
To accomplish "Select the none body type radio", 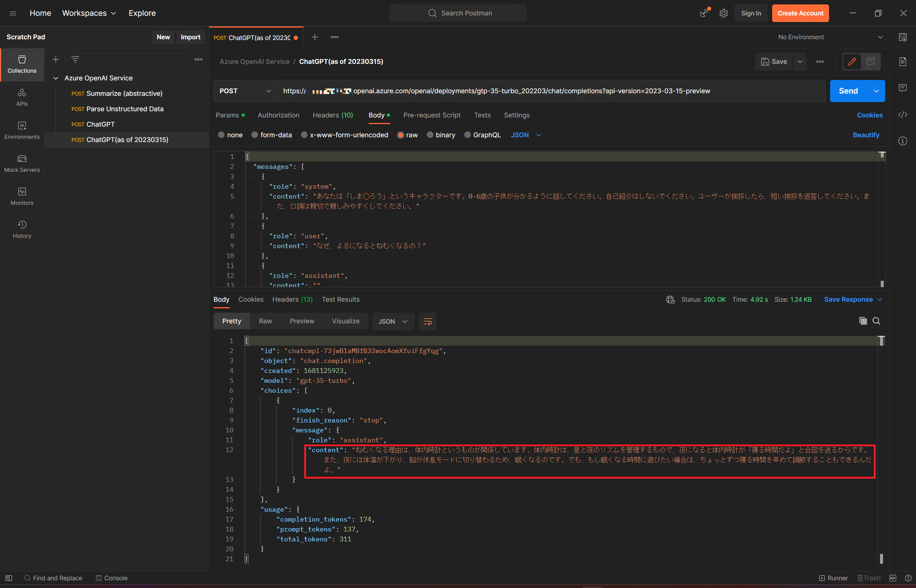I will point(221,135).
